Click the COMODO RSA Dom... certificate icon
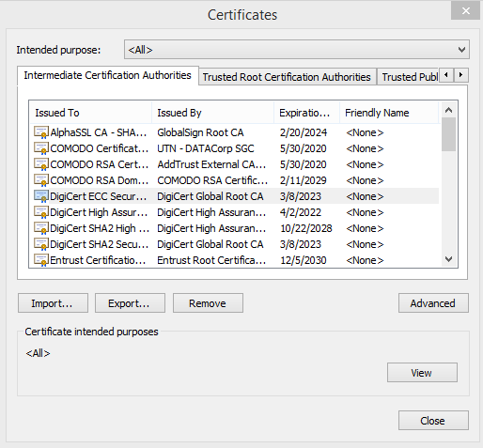This screenshot has width=483, height=448. (41, 180)
